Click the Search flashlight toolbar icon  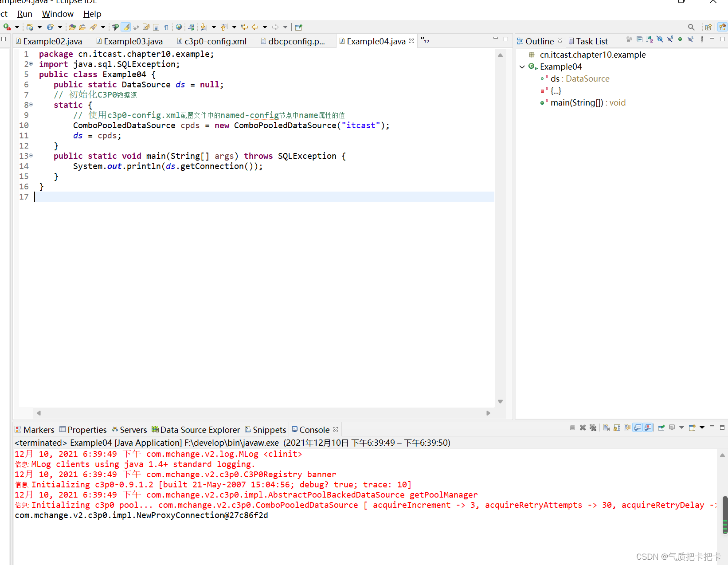click(93, 27)
